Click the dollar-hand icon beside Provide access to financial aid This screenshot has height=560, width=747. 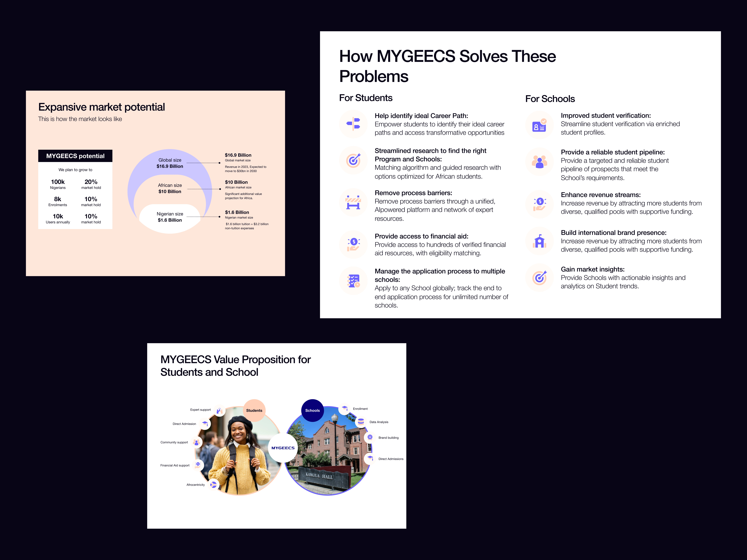click(353, 244)
